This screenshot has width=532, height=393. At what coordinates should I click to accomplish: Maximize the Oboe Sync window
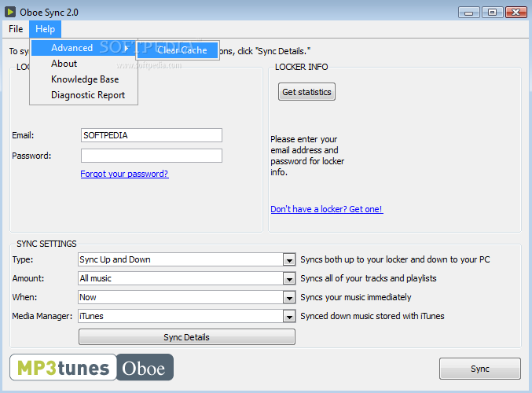click(x=492, y=13)
